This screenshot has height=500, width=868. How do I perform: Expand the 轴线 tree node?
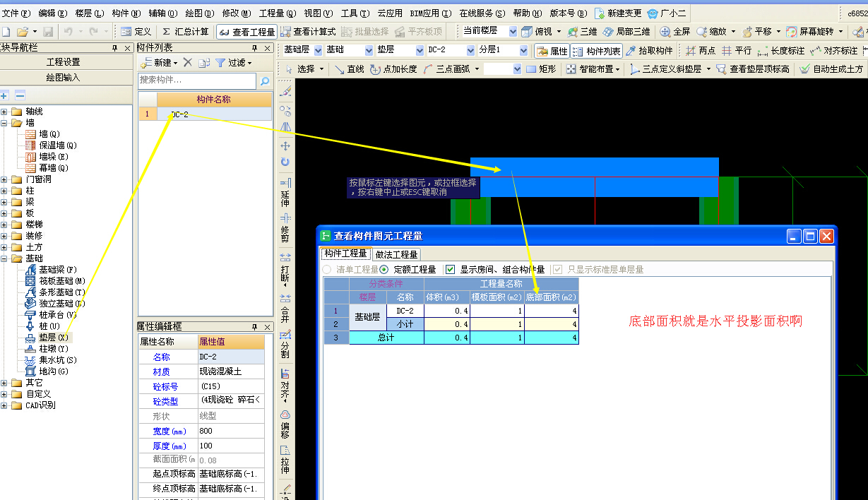click(x=4, y=112)
